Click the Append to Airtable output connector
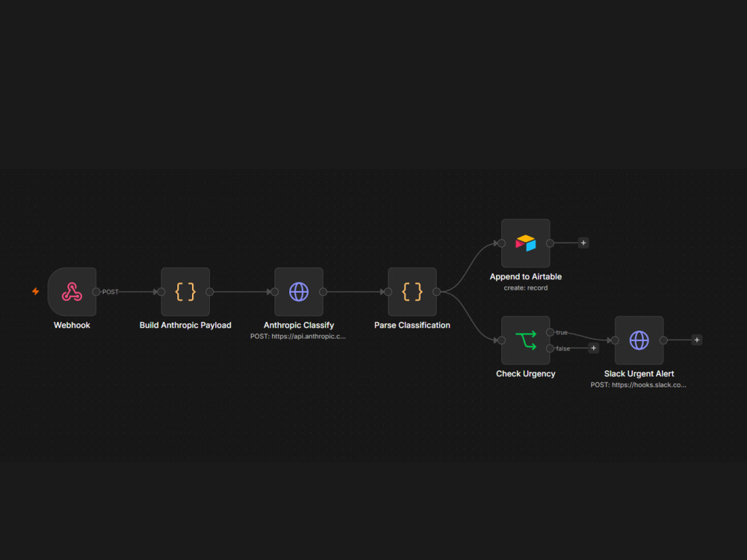 [550, 243]
